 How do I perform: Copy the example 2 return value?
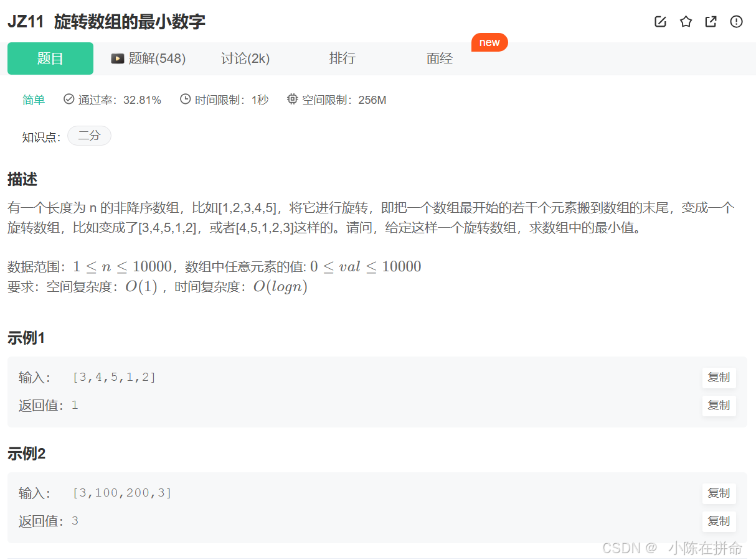(719, 521)
